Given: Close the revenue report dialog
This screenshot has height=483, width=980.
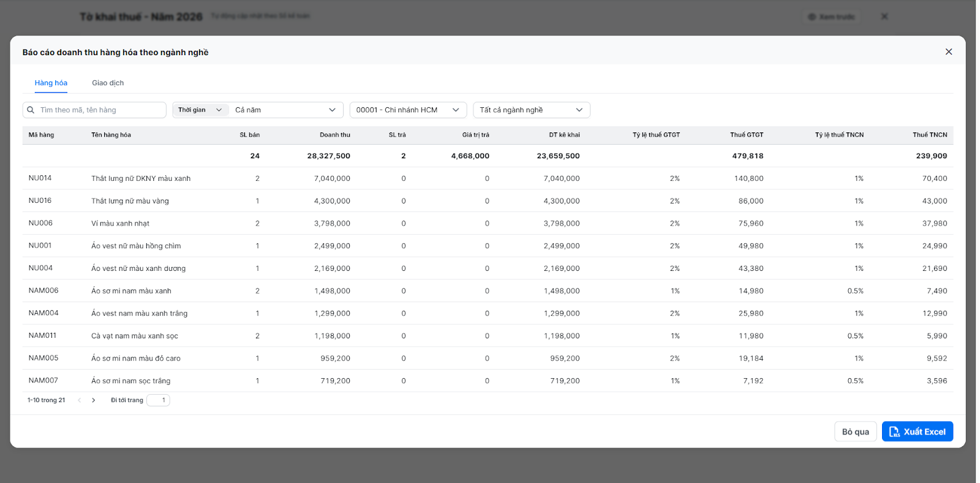Looking at the screenshot, I should click(949, 52).
